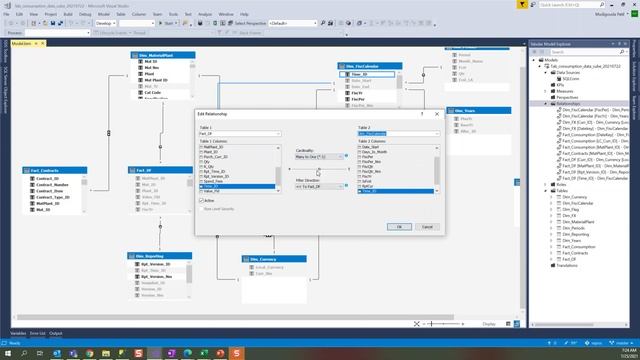
Task: Click the Save All toolbar icon
Action: (60, 23)
